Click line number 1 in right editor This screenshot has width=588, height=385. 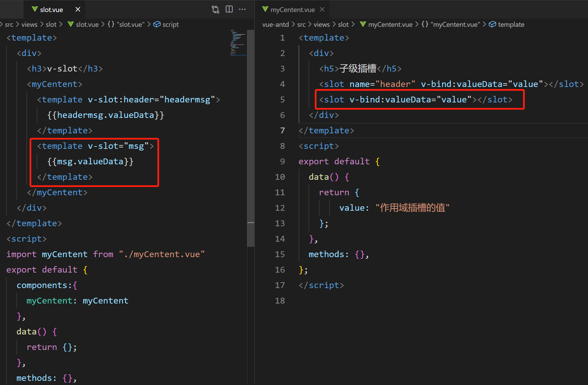282,38
